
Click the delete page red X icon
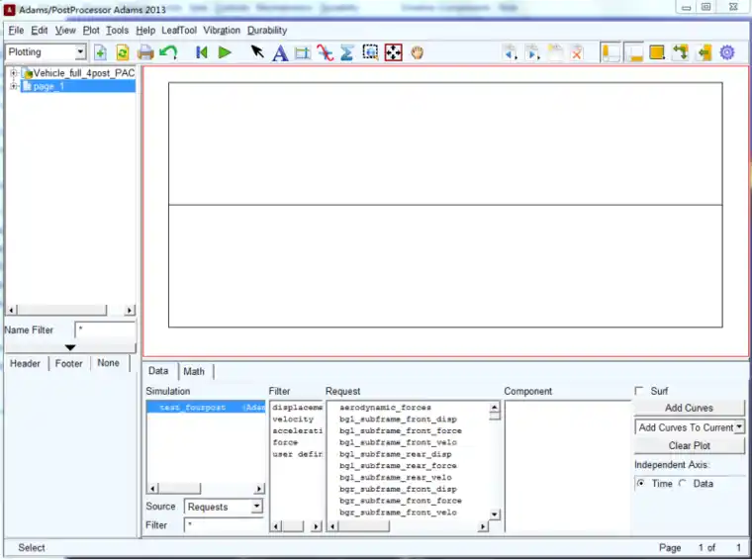click(577, 52)
